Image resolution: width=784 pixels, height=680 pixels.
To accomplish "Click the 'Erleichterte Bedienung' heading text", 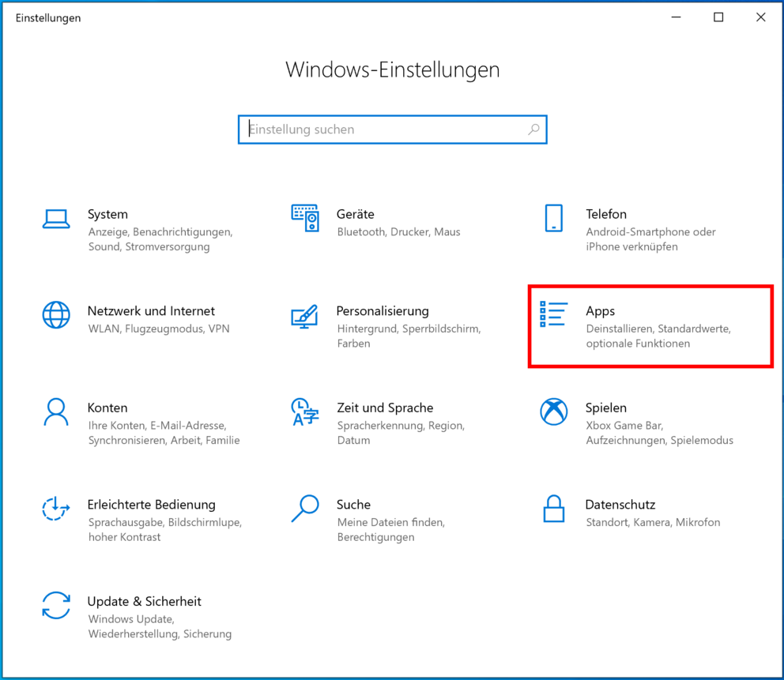I will coord(151,505).
